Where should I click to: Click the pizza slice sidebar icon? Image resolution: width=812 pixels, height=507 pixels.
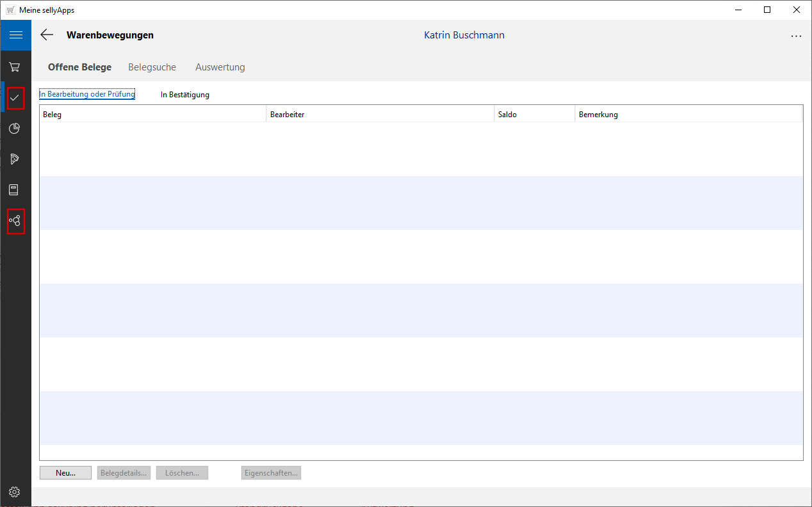tap(15, 159)
